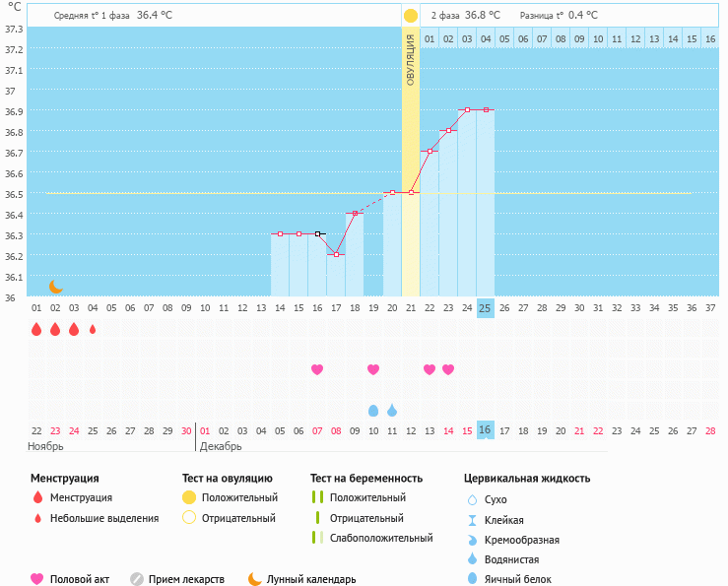Select the highlighted cycle day 25

(x=485, y=307)
